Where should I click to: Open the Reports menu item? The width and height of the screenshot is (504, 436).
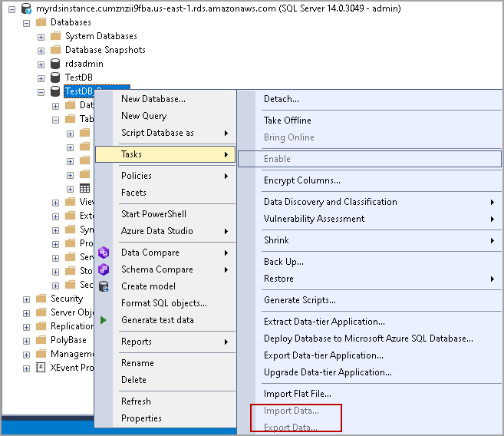click(x=166, y=342)
